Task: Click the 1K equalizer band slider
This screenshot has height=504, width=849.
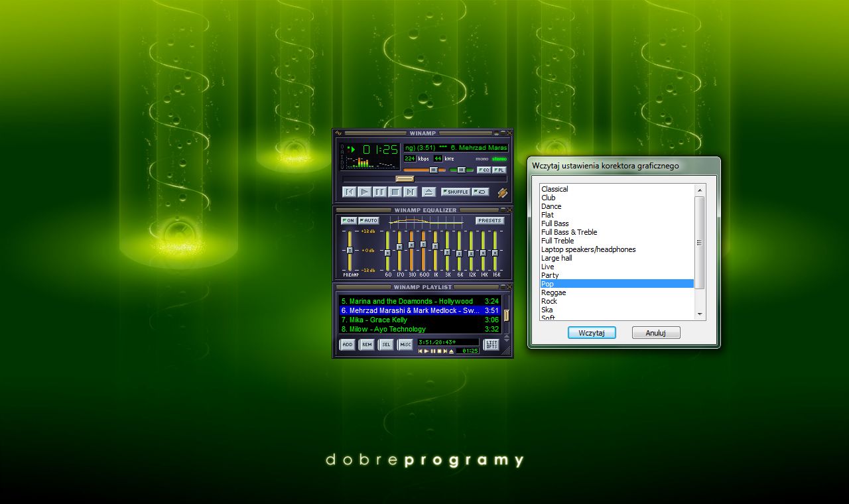Action: click(435, 251)
